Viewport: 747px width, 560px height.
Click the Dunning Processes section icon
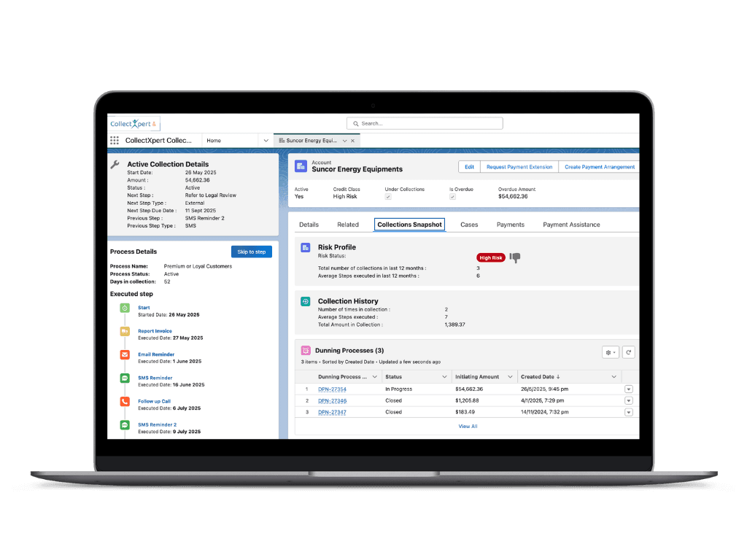306,351
